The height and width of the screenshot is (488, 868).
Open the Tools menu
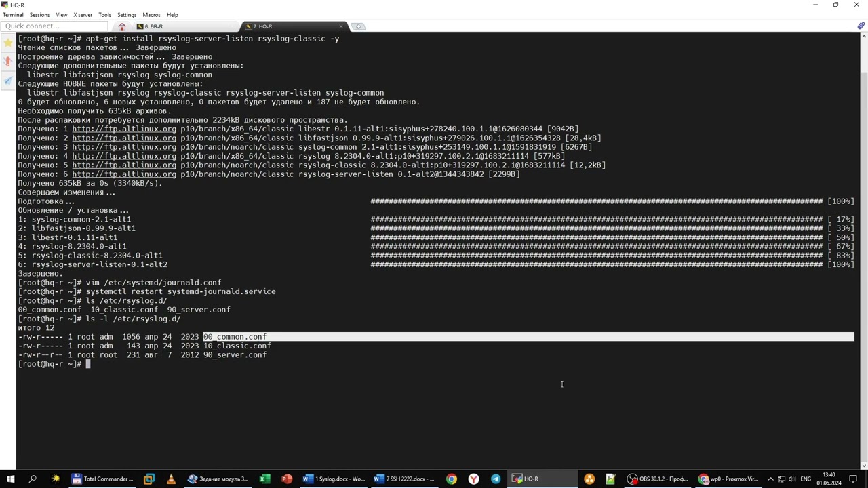coord(104,14)
